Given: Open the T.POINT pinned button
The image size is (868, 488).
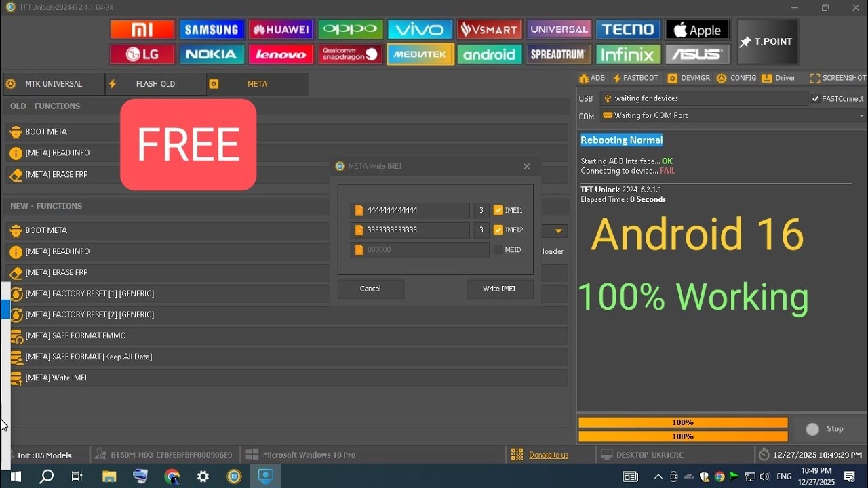Looking at the screenshot, I should [768, 42].
